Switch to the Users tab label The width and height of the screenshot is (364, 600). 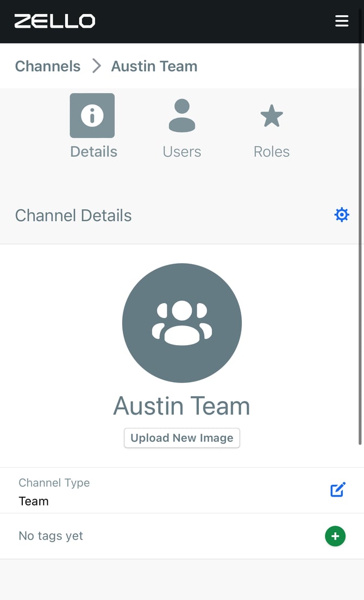(x=182, y=152)
